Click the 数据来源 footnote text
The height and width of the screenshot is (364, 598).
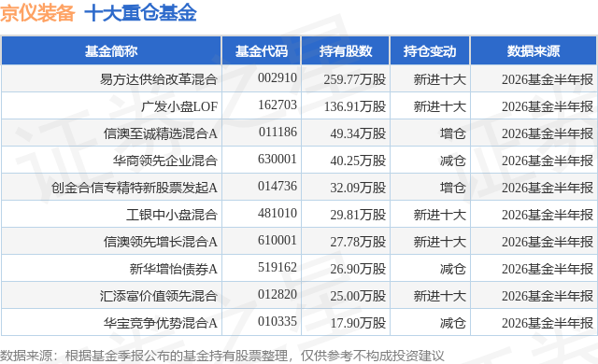click(x=222, y=356)
